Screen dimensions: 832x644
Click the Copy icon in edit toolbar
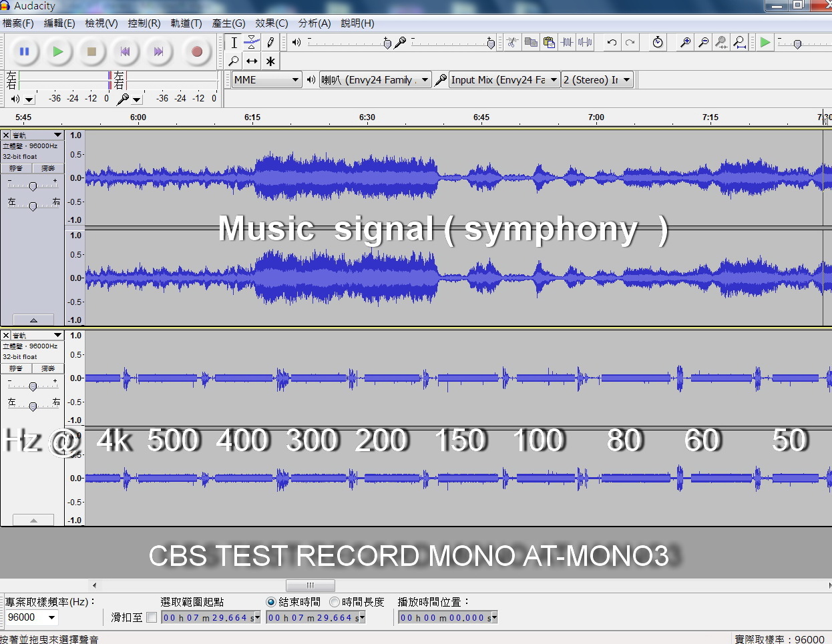tap(531, 43)
